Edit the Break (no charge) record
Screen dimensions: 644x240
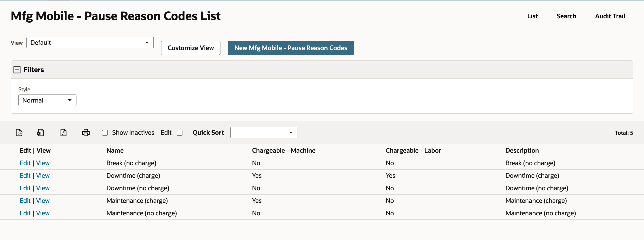pos(25,163)
